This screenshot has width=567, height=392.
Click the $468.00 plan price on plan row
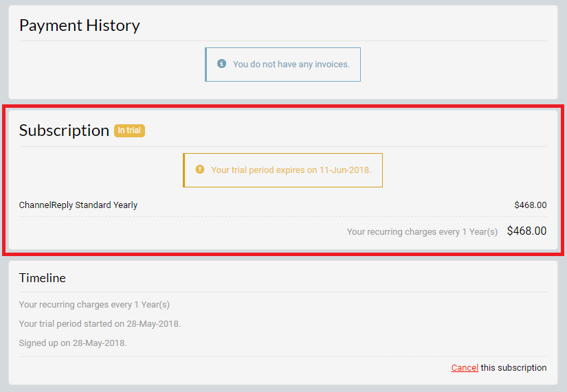tap(531, 205)
